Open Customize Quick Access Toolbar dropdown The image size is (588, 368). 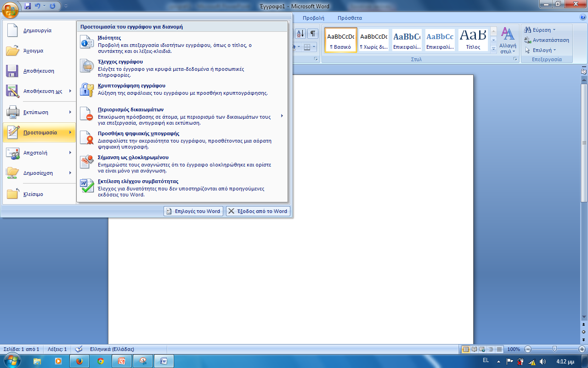[x=66, y=6]
